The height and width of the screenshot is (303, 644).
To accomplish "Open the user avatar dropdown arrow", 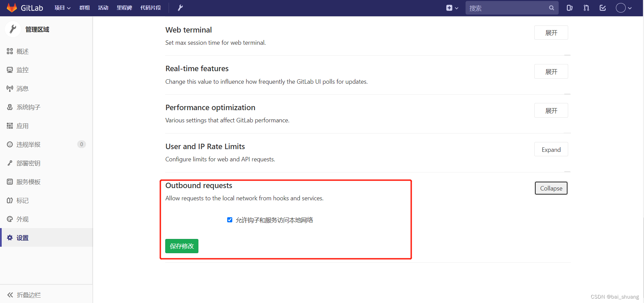I will click(630, 8).
